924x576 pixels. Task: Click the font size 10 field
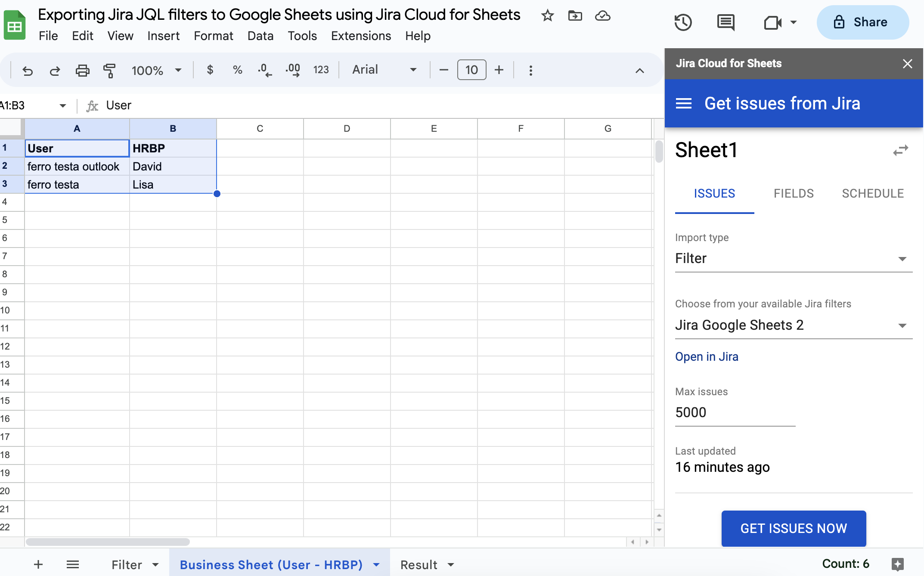[x=471, y=70]
